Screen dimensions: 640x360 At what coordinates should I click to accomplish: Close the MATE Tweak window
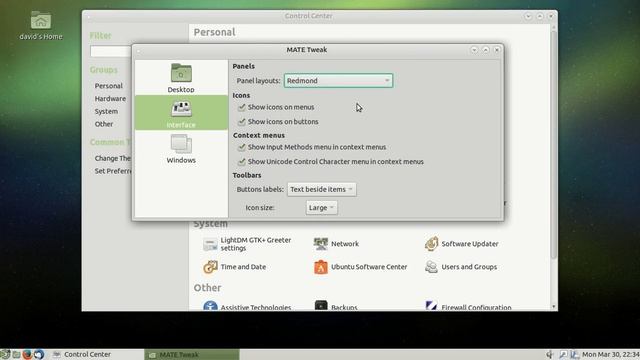tap(497, 50)
